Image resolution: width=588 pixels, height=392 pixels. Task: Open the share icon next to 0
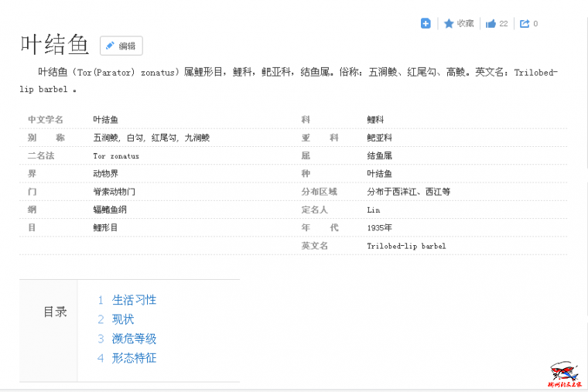(x=525, y=24)
